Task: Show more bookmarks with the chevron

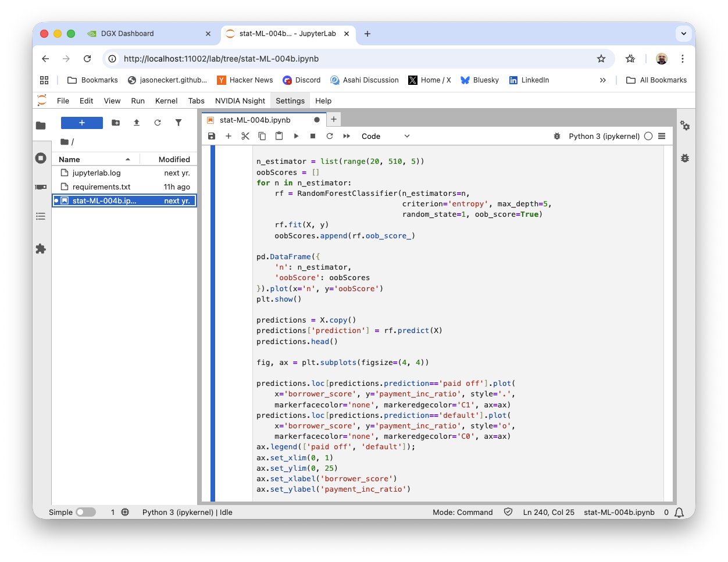Action: (602, 80)
